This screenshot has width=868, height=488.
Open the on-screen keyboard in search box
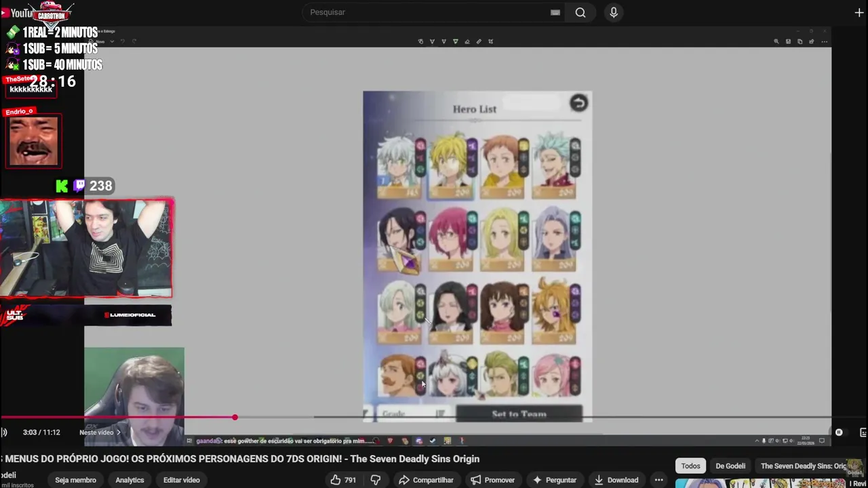pos(555,12)
